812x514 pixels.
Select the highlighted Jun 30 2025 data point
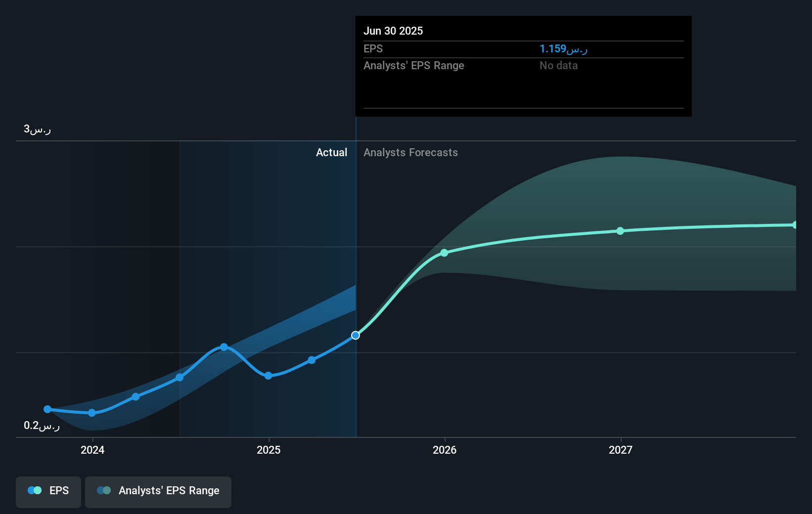click(355, 335)
